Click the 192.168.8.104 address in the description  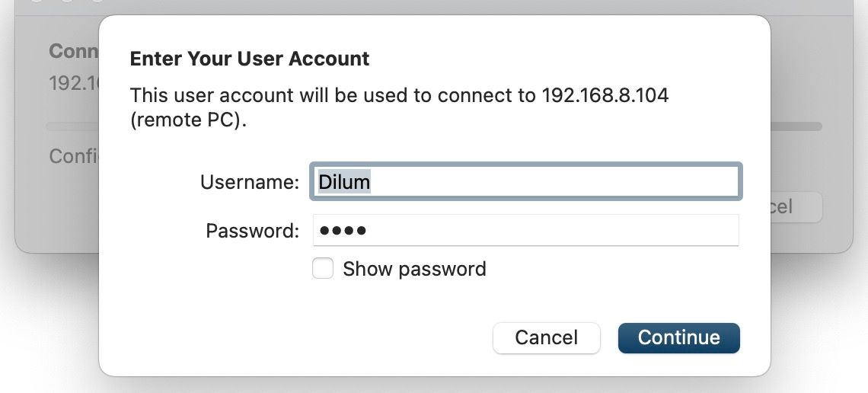[605, 96]
